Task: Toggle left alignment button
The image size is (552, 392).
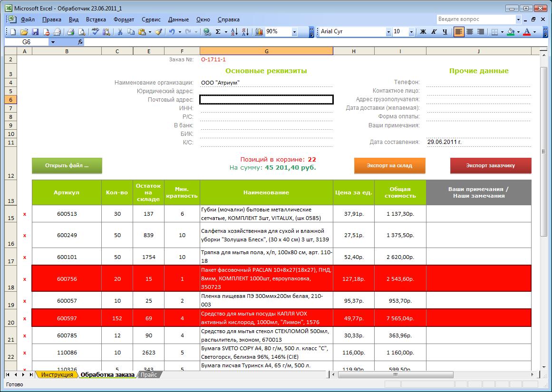Action: pyautogui.click(x=459, y=32)
